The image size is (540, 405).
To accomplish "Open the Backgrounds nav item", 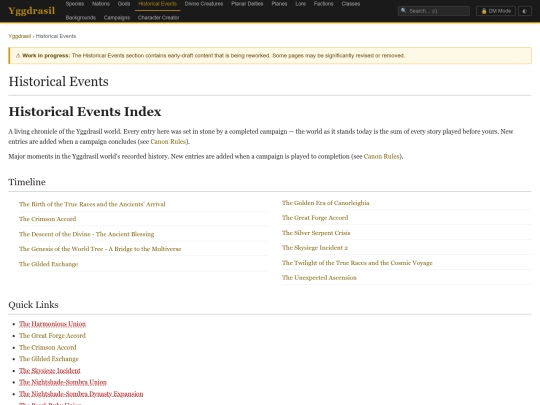I will 81,18.
